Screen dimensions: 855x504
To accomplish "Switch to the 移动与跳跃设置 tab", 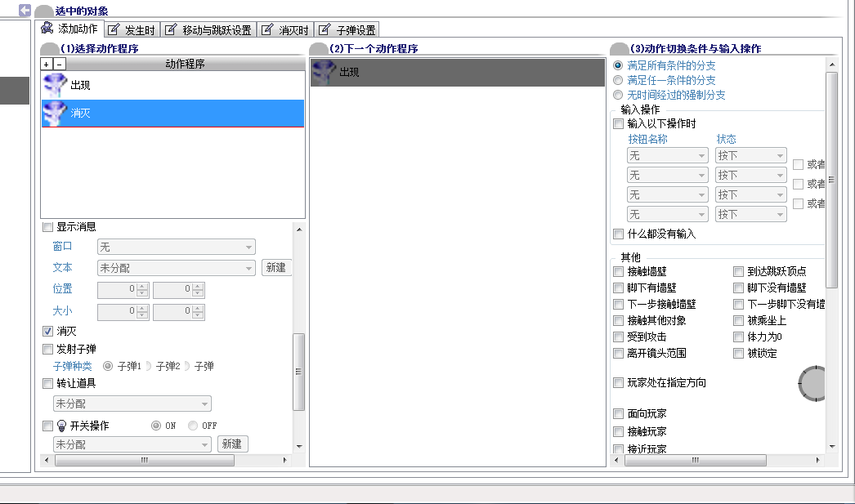I will [208, 30].
